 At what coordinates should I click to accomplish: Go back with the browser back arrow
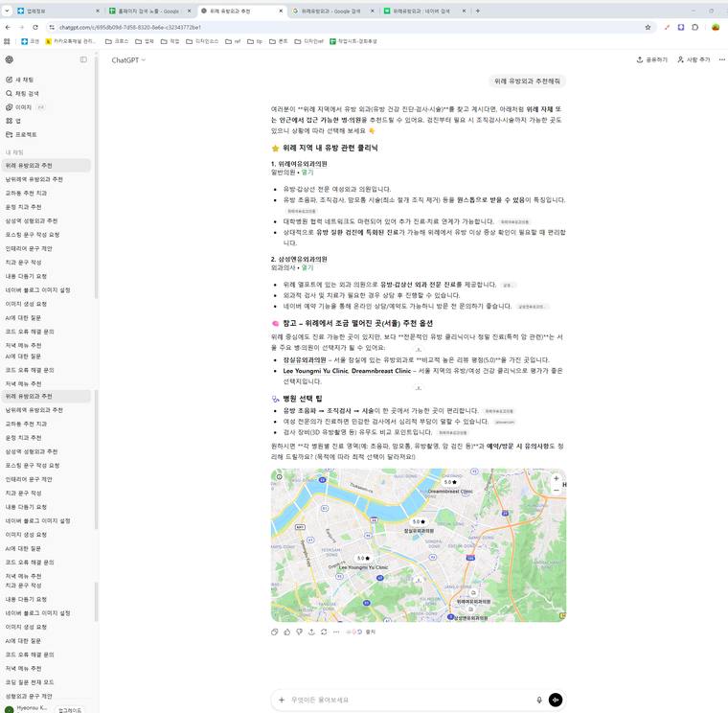(x=8, y=28)
